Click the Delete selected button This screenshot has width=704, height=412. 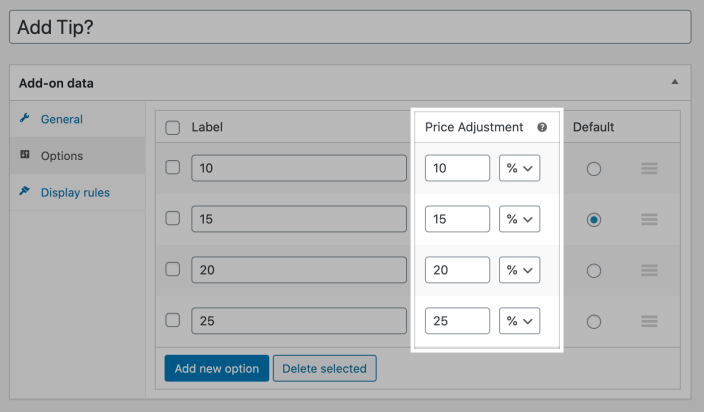click(x=324, y=368)
